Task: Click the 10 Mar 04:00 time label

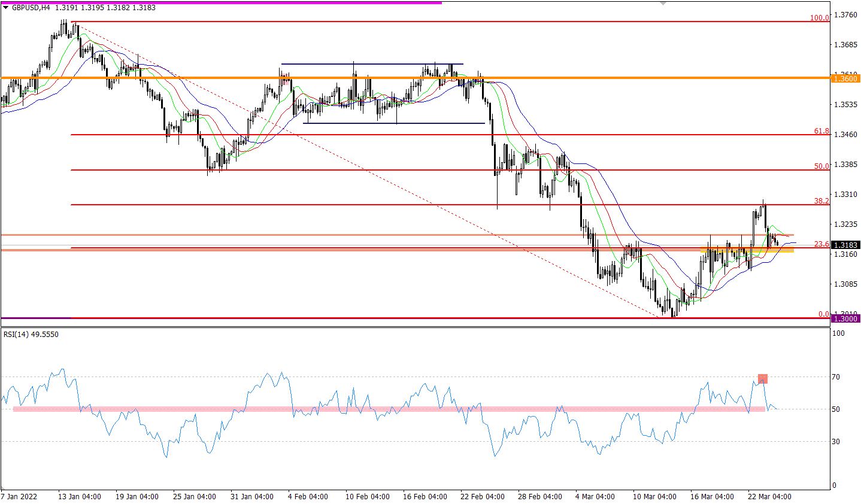Action: [x=654, y=497]
